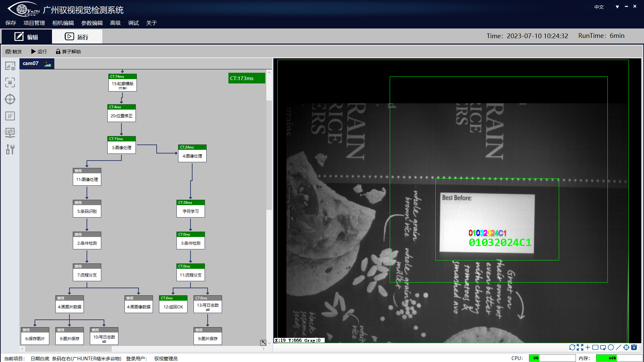Open the dropdown arrow beside 中文
The width and height of the screenshot is (644, 362).
pyautogui.click(x=617, y=7)
